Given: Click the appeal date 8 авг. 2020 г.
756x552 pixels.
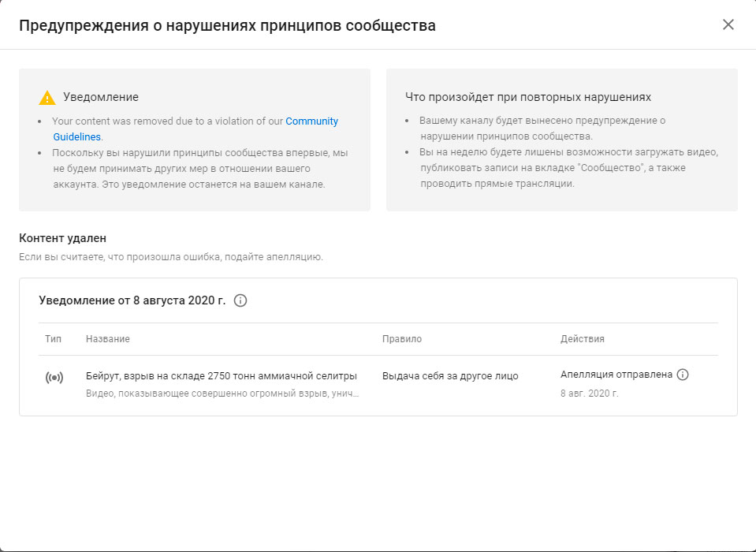Looking at the screenshot, I should point(589,393).
